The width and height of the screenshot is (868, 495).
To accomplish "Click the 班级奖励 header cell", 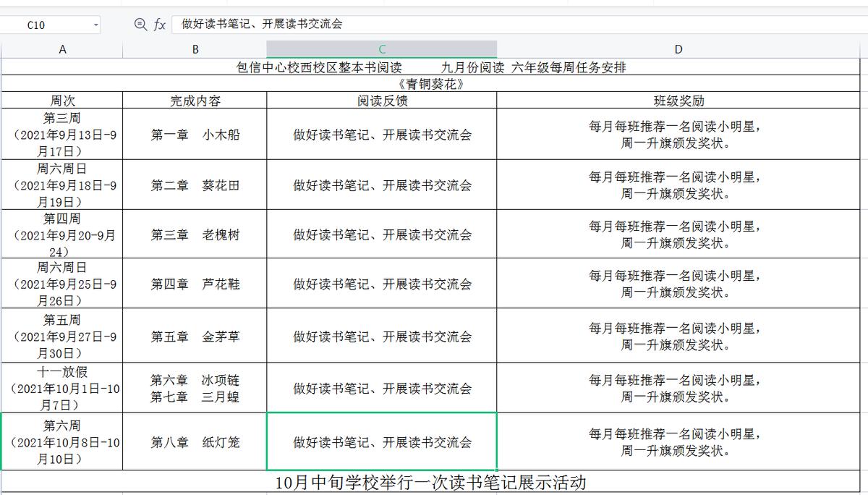I will (678, 101).
